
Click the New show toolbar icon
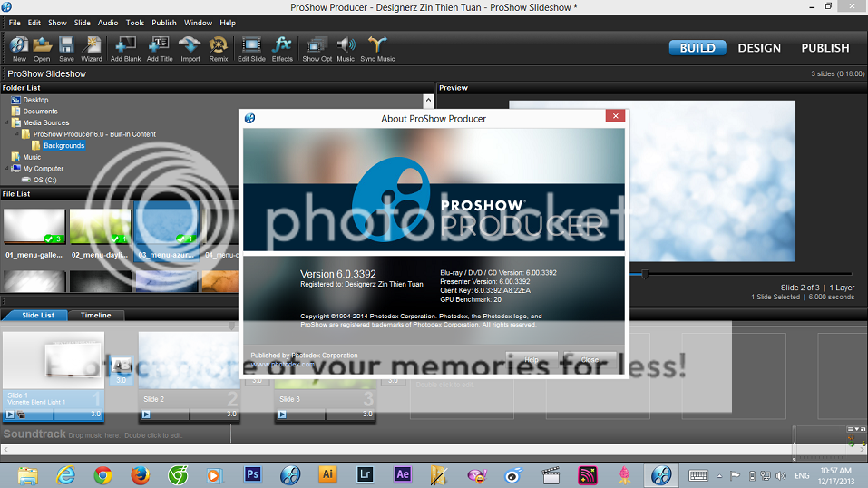(19, 47)
